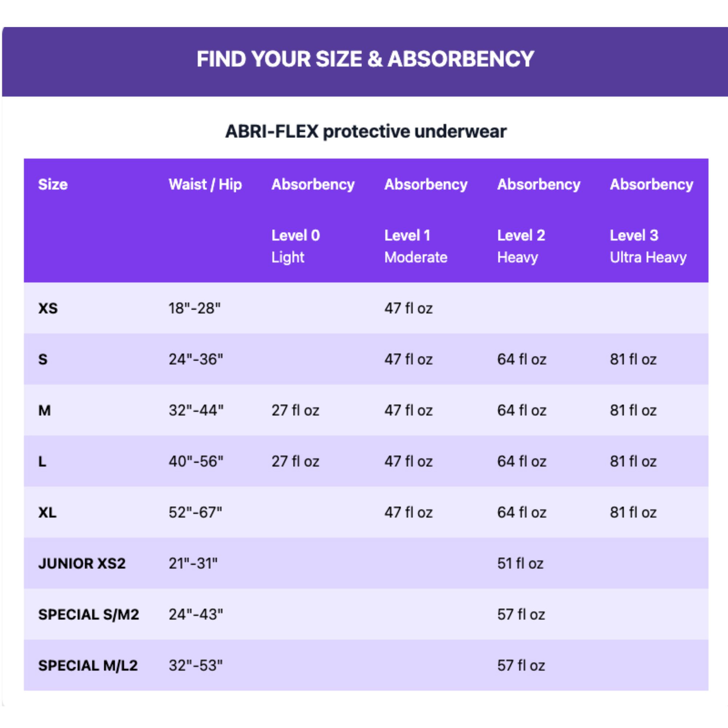Image resolution: width=728 pixels, height=728 pixels.
Task: Click the XL row's 64 fl oz value
Action: (x=522, y=513)
